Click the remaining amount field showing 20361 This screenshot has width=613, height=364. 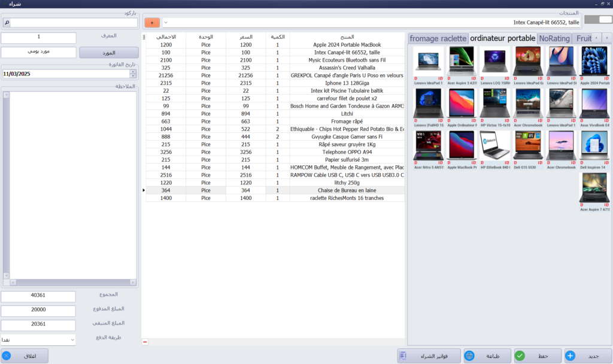(x=38, y=325)
